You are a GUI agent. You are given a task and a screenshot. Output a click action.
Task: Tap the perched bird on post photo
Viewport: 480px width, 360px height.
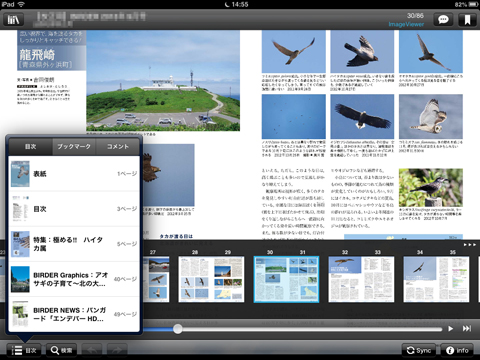pyautogui.click(x=431, y=188)
